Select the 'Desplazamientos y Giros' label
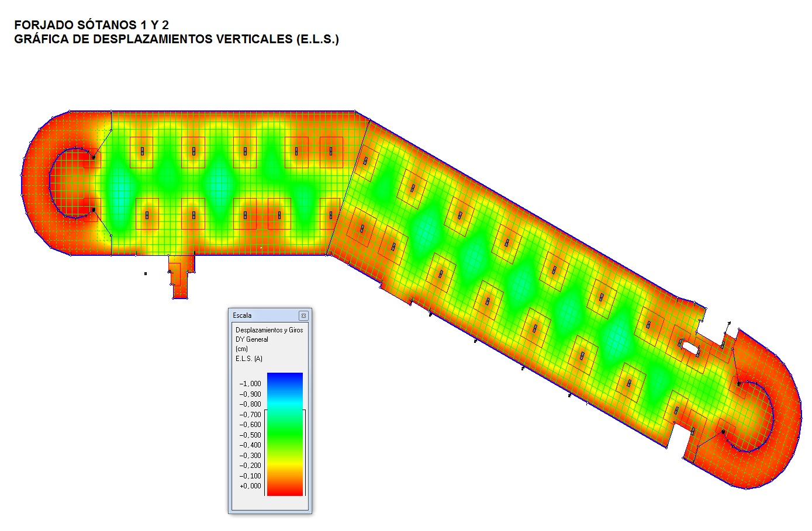 [269, 330]
